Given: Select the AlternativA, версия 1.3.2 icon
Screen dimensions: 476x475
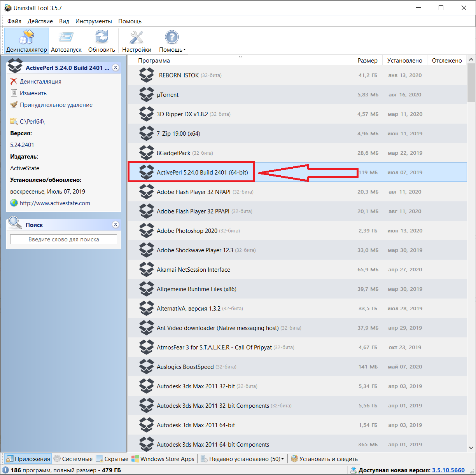Looking at the screenshot, I should 147,309.
